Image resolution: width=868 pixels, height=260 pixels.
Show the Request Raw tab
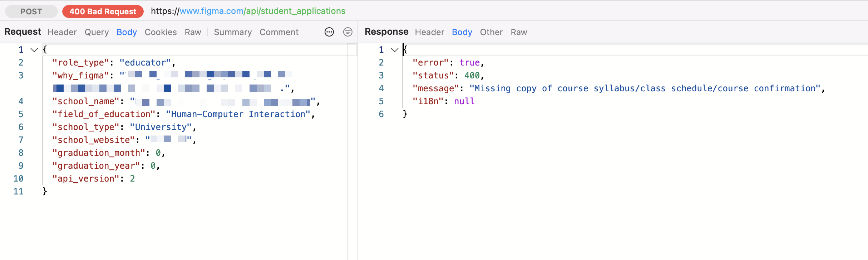193,32
